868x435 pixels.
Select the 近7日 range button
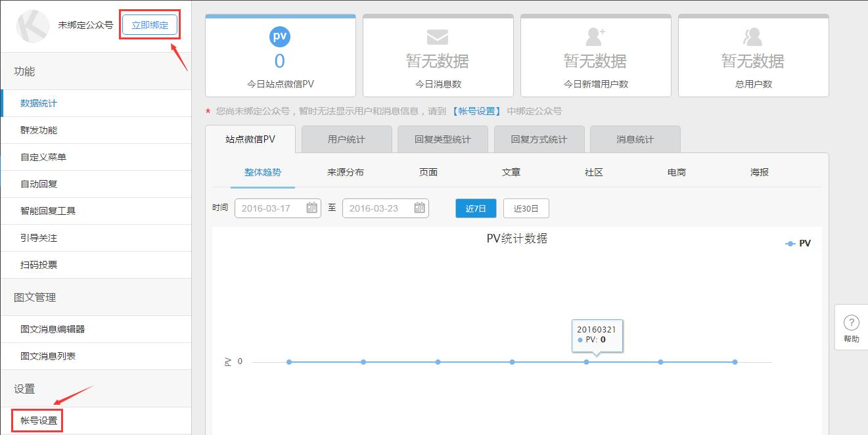click(476, 208)
